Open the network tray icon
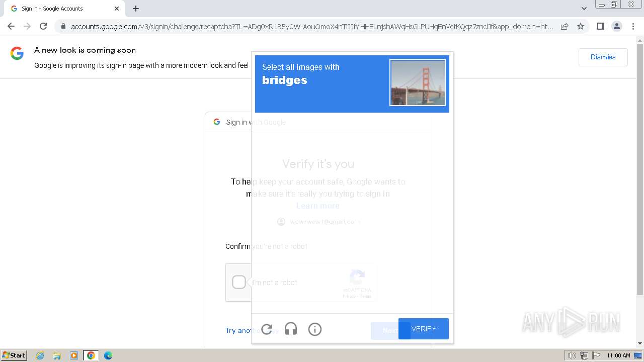This screenshot has width=644, height=362. coord(584,355)
